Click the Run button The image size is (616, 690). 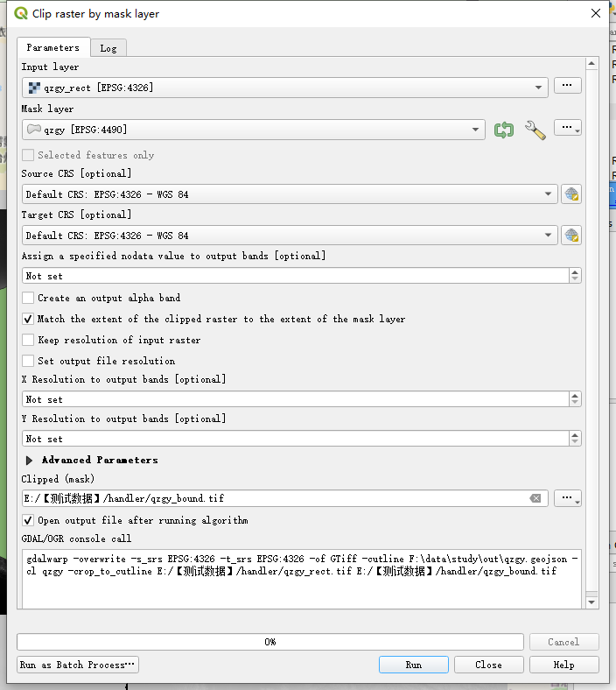pos(414,665)
